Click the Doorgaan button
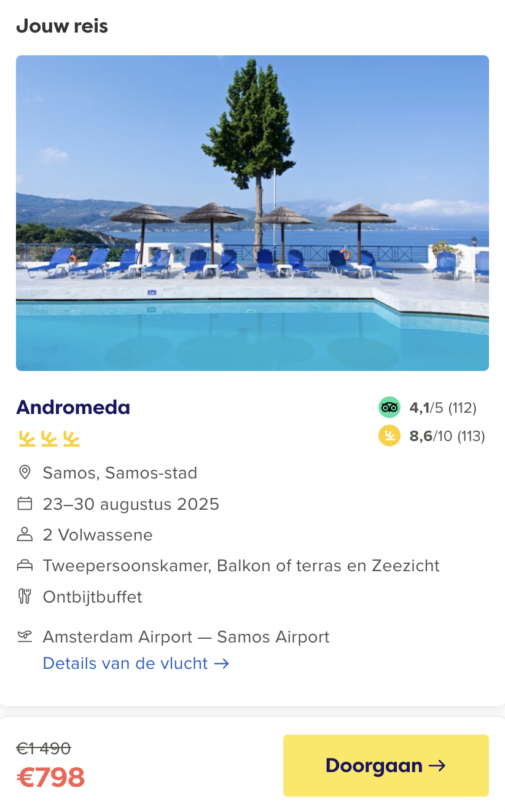 click(386, 765)
